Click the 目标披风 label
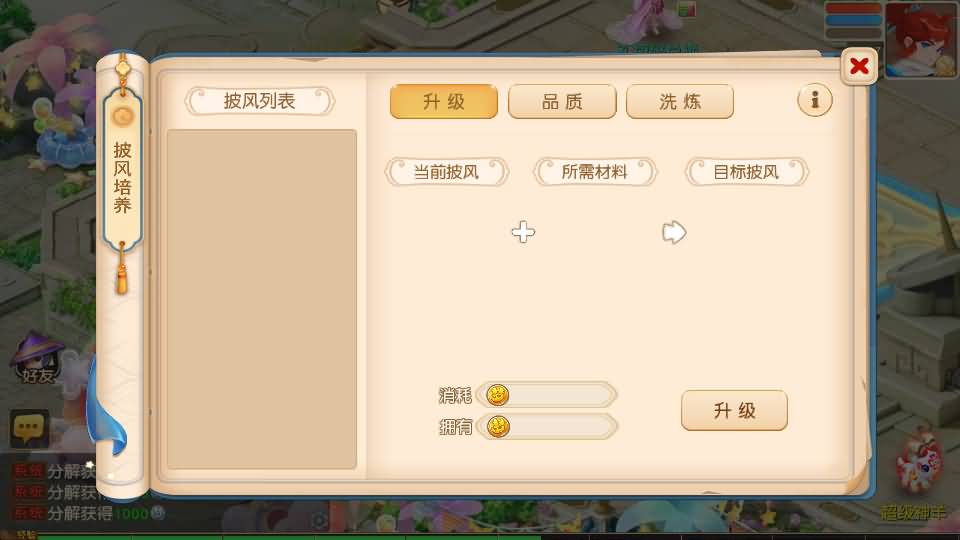This screenshot has height=540, width=960. click(746, 172)
